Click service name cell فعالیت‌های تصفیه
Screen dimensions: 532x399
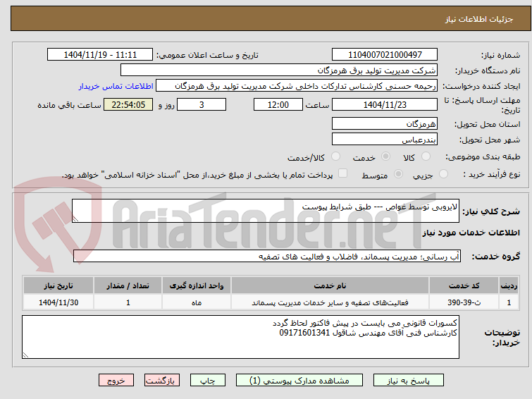coord(330,302)
